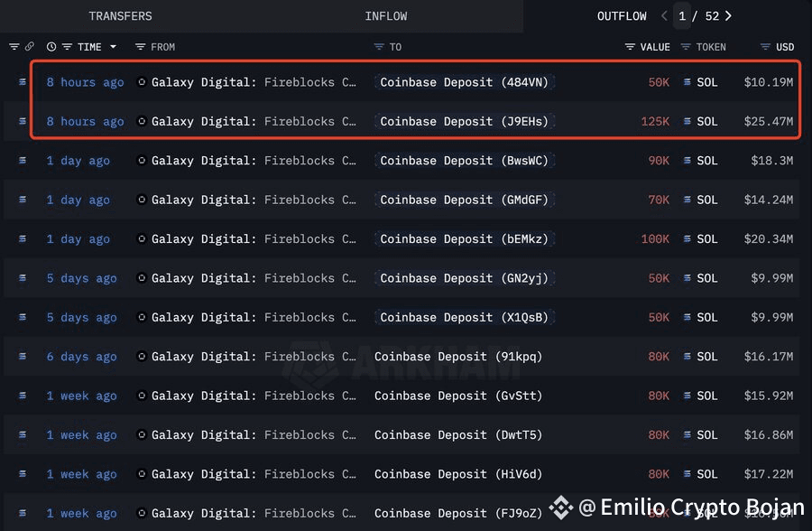812x531 pixels.
Task: Open the general filter icon in header
Action: tap(14, 47)
